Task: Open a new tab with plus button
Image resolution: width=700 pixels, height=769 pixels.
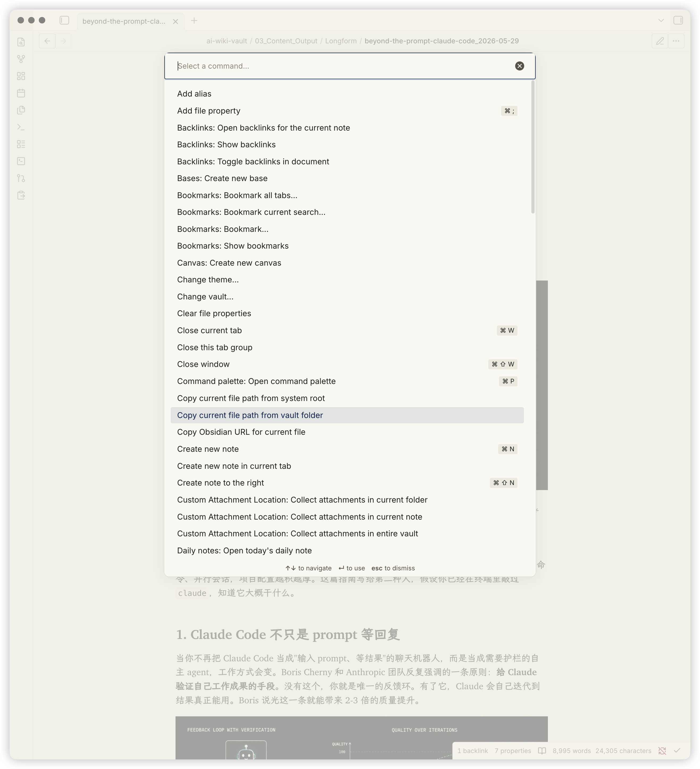Action: [194, 20]
